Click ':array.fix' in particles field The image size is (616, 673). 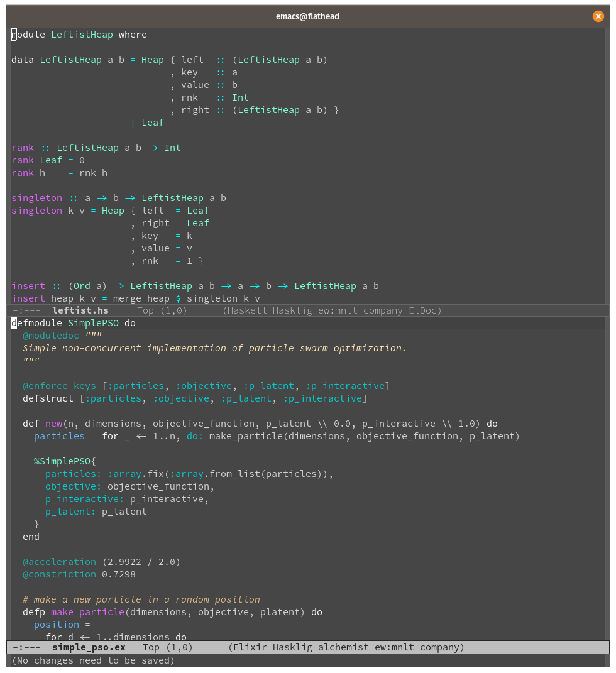tap(136, 474)
